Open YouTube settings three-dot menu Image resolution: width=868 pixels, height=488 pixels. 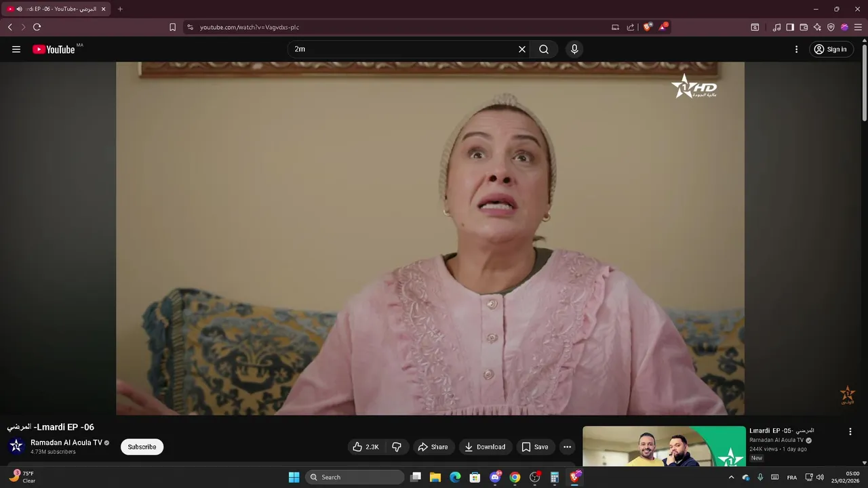click(x=796, y=49)
